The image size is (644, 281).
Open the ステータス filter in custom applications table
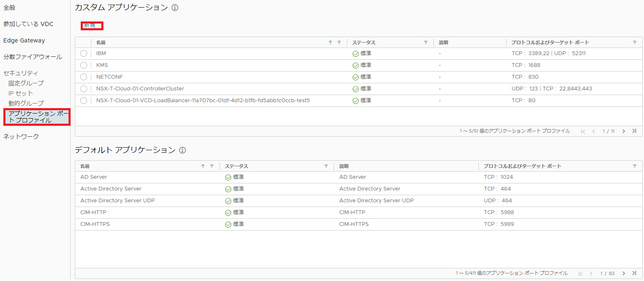[426, 42]
